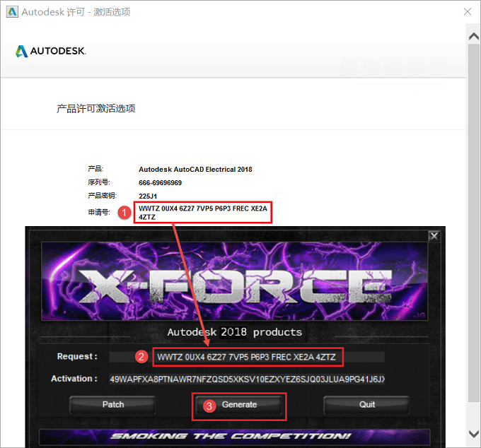Close the Autodesk license activation window
The width and height of the screenshot is (481, 448).
(467, 11)
